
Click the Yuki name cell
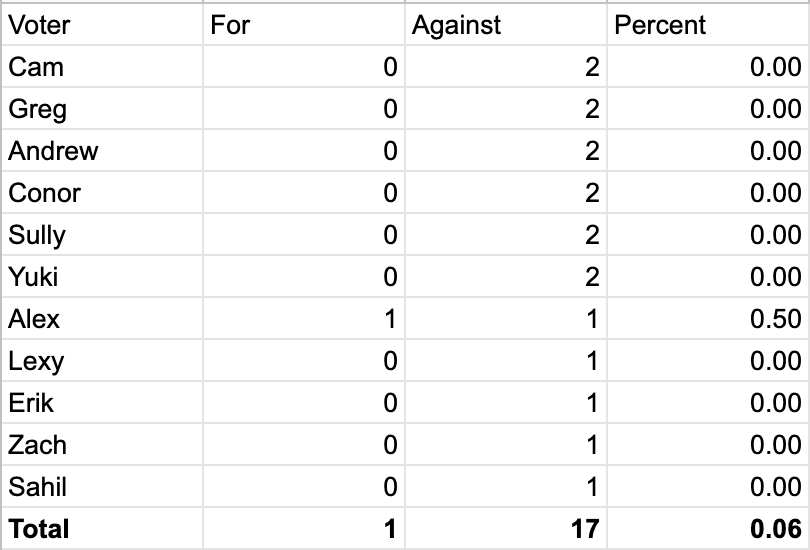click(x=102, y=277)
